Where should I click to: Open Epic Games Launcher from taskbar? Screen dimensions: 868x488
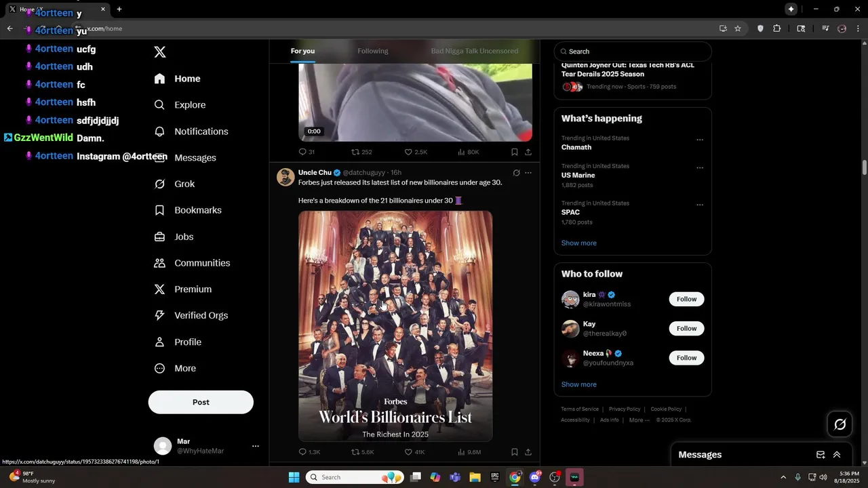click(495, 477)
